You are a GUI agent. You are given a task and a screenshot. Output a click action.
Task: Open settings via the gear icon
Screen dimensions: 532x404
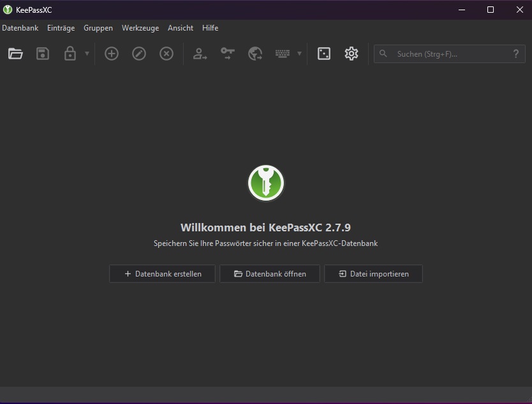pyautogui.click(x=351, y=54)
